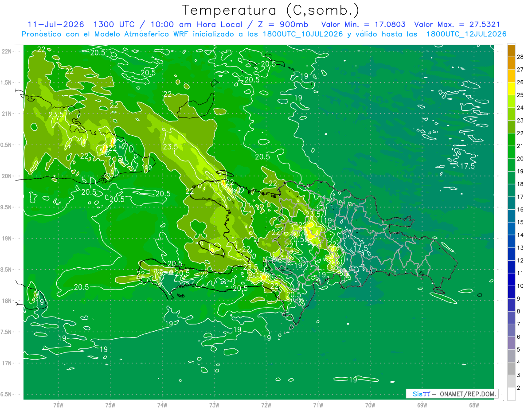
Task: Click the 'Sisπ' logo text
Action: (x=421, y=394)
